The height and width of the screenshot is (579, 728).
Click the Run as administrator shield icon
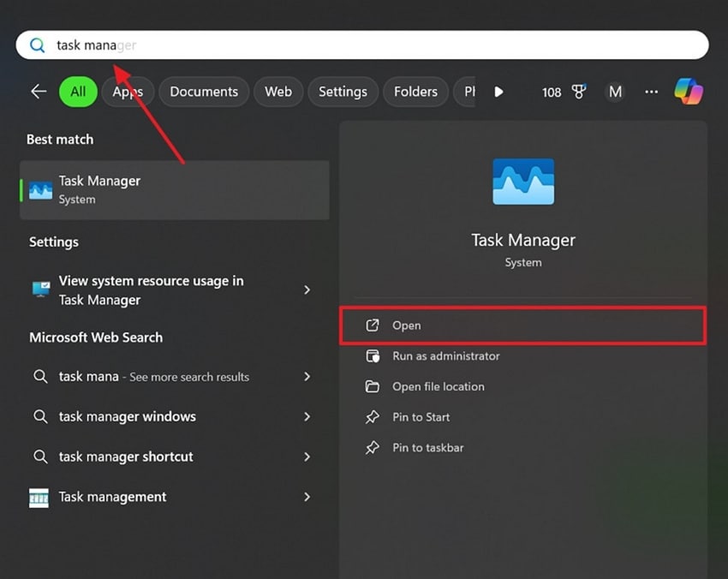coord(373,356)
